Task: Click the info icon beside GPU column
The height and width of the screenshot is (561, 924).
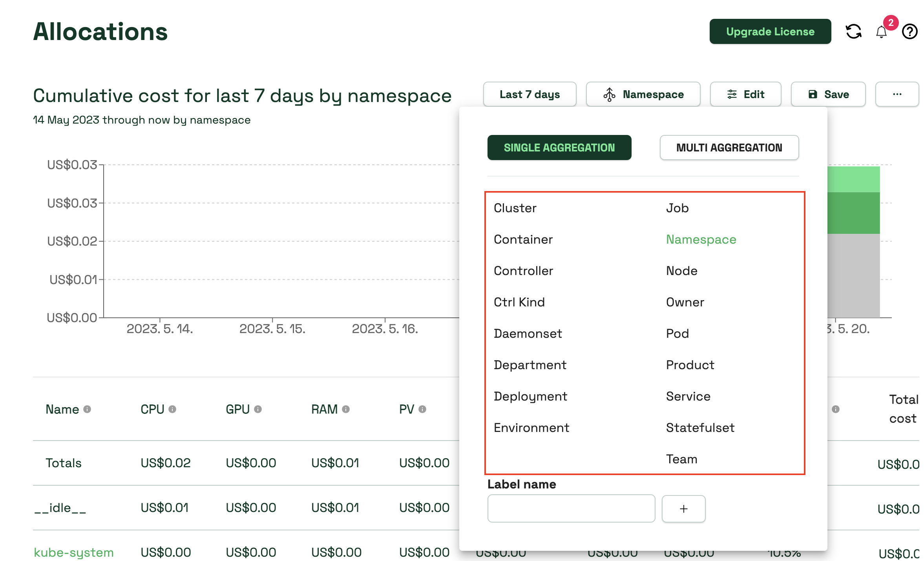Action: click(258, 409)
